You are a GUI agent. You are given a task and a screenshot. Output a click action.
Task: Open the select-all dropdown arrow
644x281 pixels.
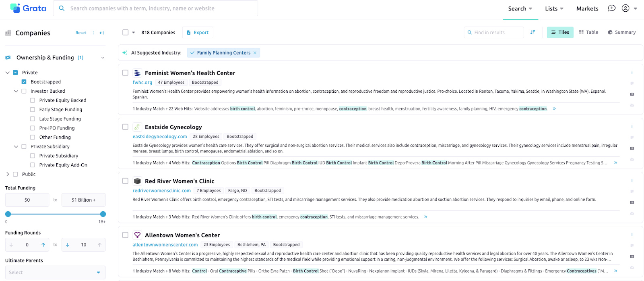[x=133, y=33]
